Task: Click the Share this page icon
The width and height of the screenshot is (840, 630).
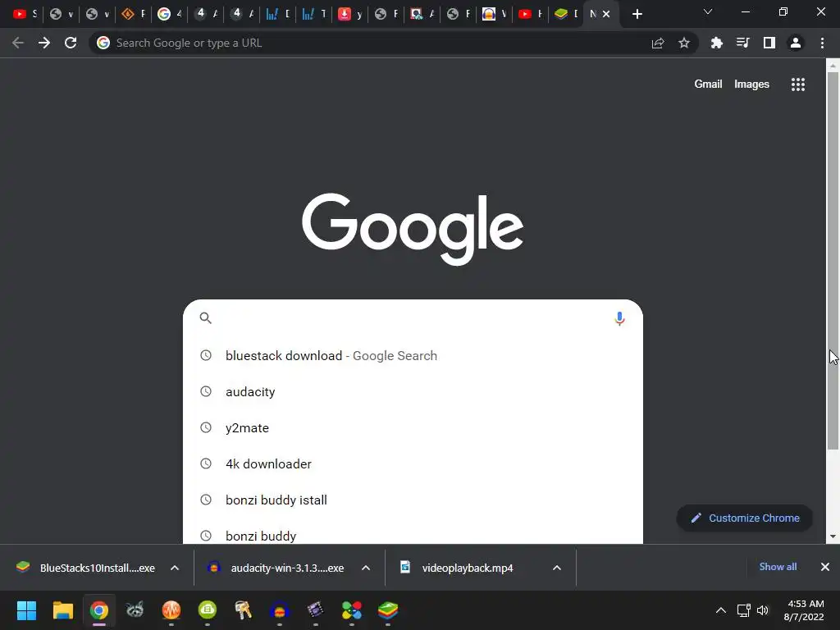Action: coord(658,43)
